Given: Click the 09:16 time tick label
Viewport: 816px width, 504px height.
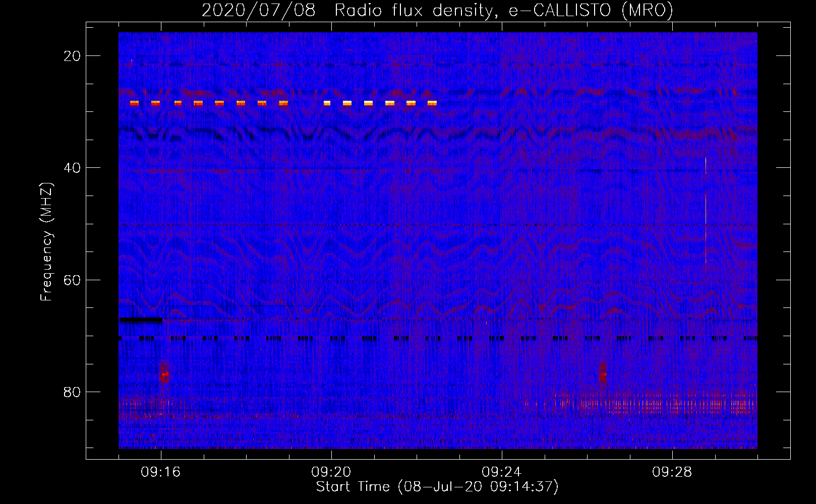Looking at the screenshot, I should point(161,472).
